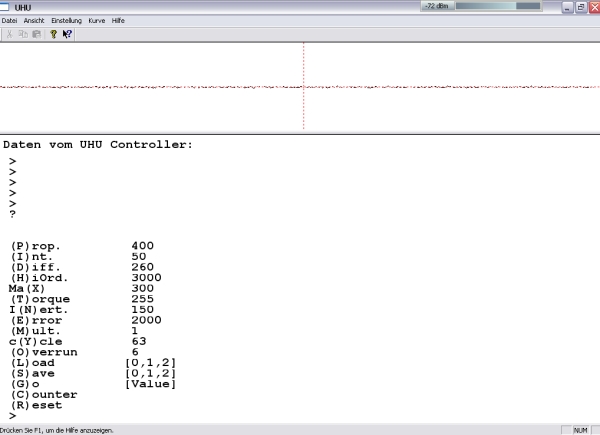Open the Ansicht menu
The height and width of the screenshot is (435, 600).
(34, 21)
